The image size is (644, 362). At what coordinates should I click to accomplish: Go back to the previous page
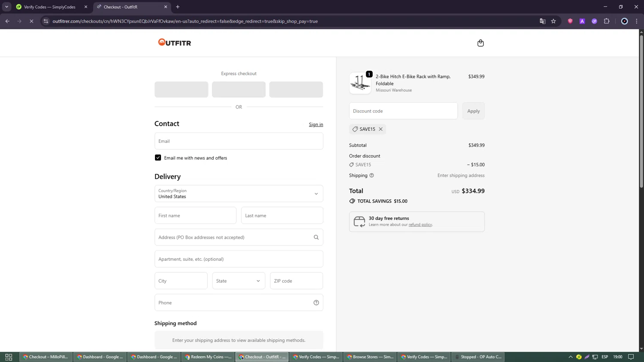7,21
